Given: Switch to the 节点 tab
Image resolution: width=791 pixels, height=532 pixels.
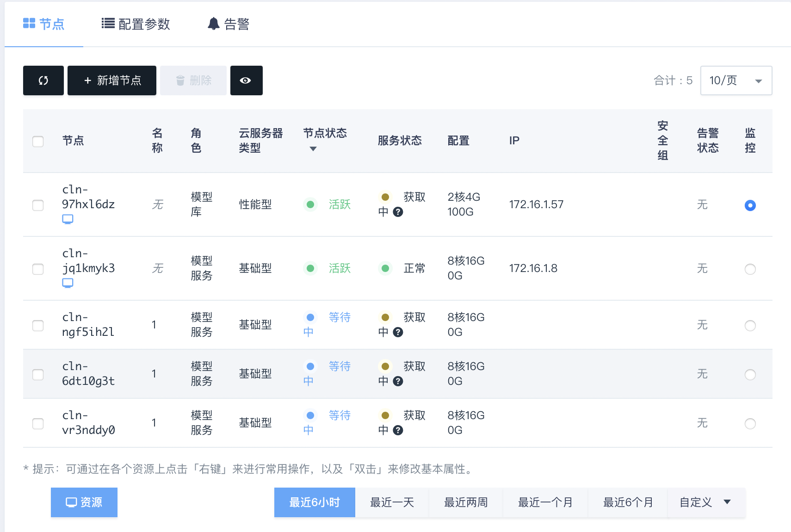Looking at the screenshot, I should click(44, 24).
